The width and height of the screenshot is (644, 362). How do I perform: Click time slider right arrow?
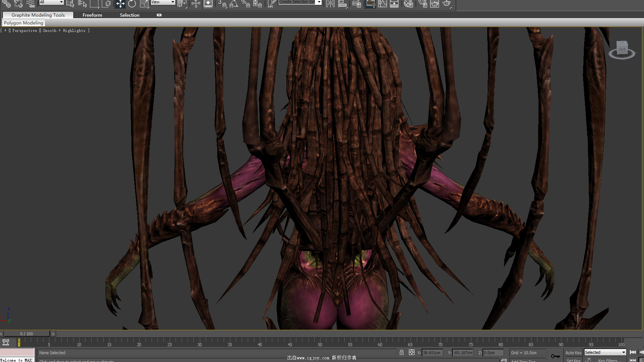[x=53, y=334]
